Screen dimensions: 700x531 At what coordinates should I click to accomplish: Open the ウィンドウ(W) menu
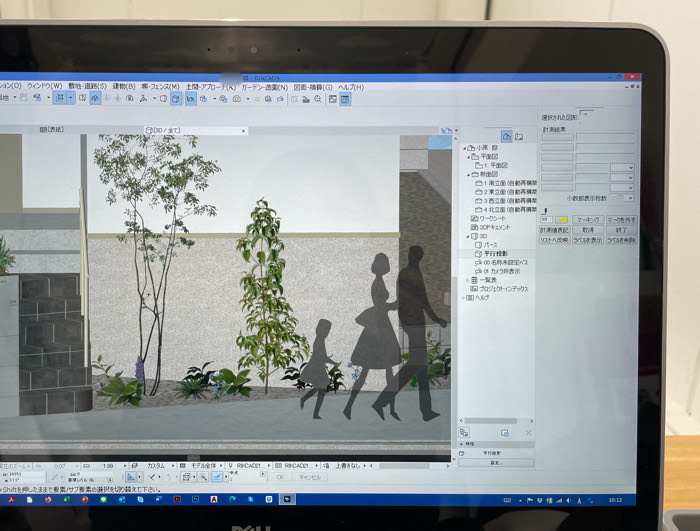tap(45, 86)
